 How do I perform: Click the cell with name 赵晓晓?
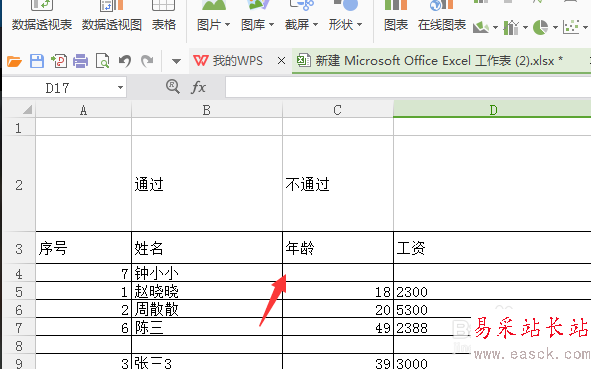207,291
